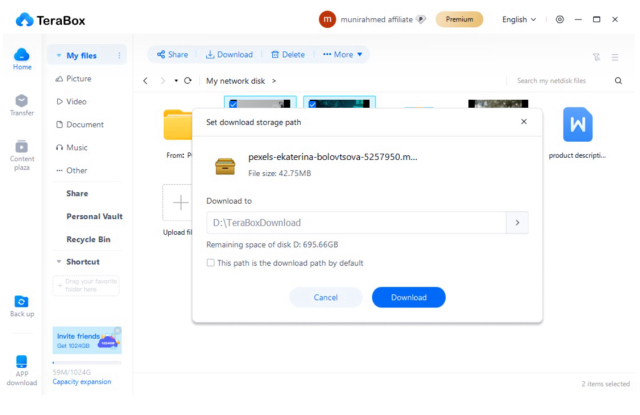Image resolution: width=640 pixels, height=415 pixels.
Task: Click the pexels-ekaterina-bolovtsova file name
Action: [x=333, y=157]
